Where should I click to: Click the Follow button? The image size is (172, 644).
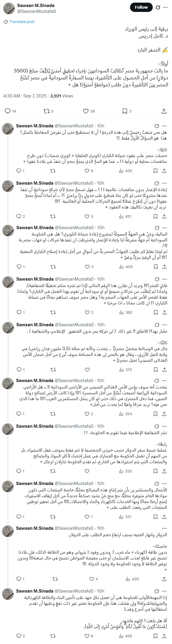[x=141, y=8]
